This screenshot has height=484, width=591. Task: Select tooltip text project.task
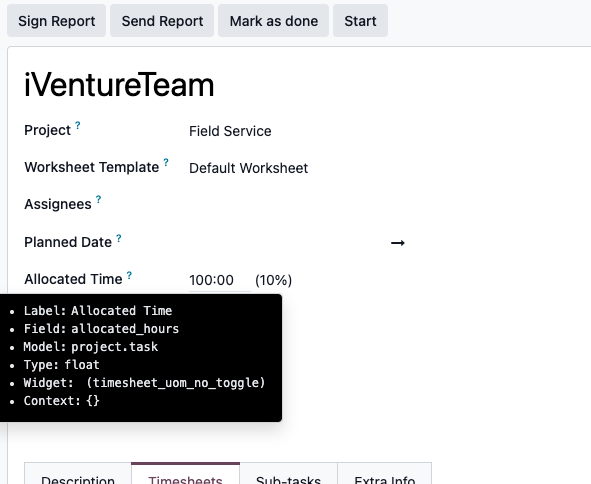tap(115, 347)
